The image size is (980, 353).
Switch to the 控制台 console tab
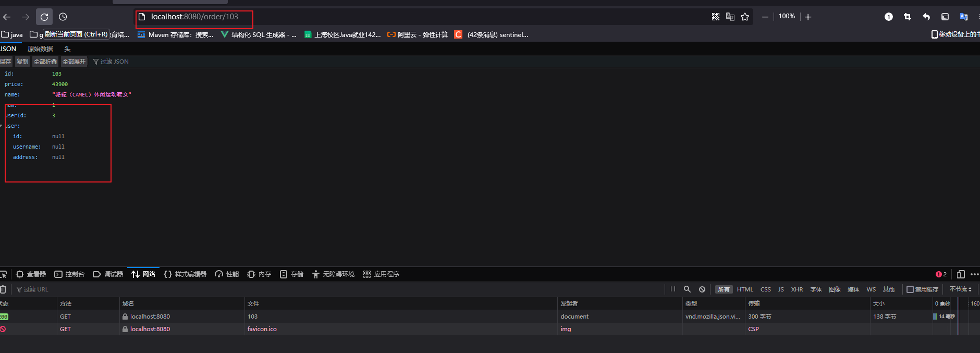click(69, 274)
